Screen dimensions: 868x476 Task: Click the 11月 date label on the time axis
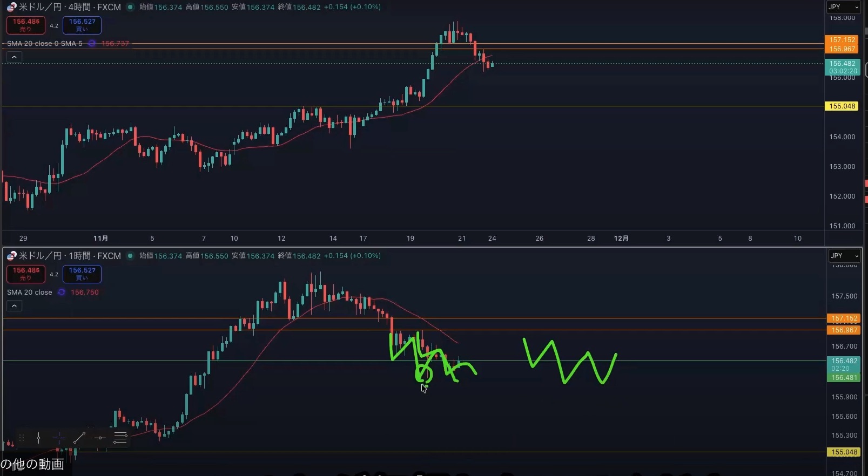(100, 238)
